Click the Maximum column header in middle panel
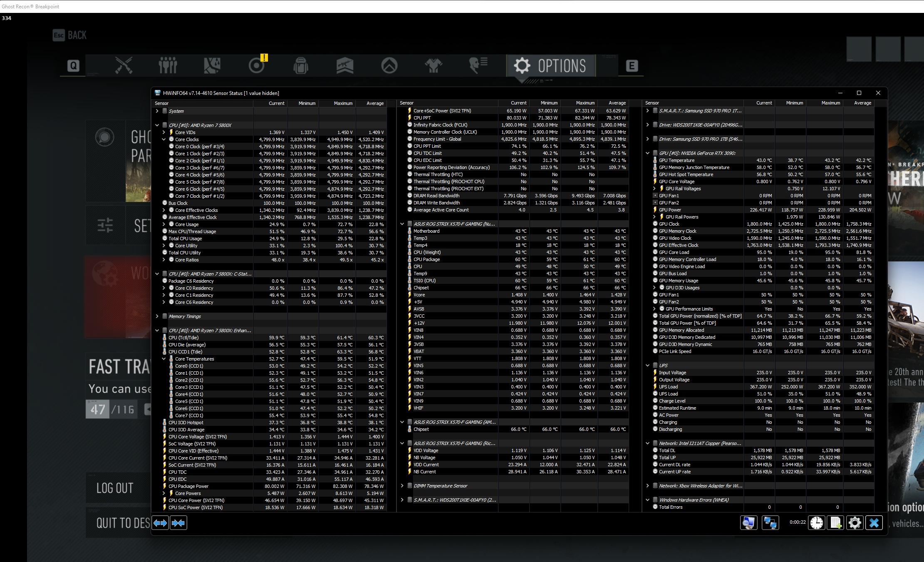924x562 pixels. point(579,103)
